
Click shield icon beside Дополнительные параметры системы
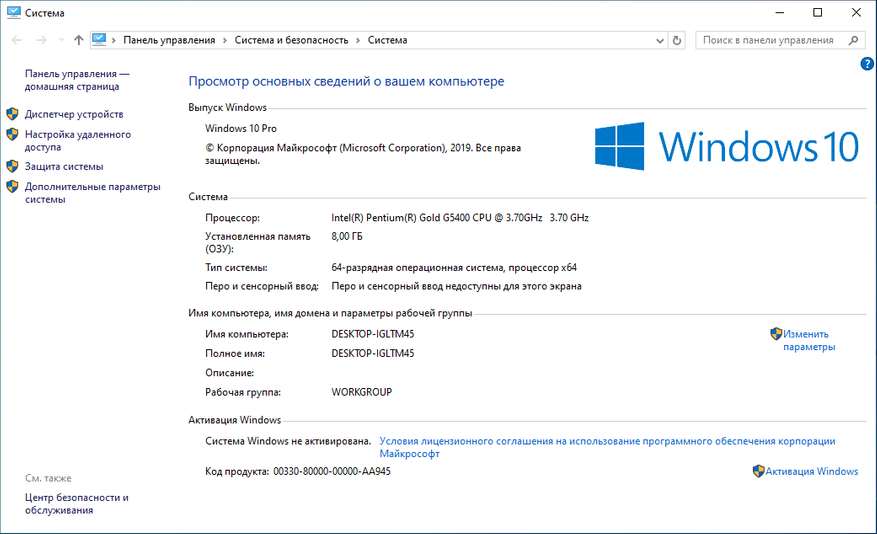[x=12, y=186]
